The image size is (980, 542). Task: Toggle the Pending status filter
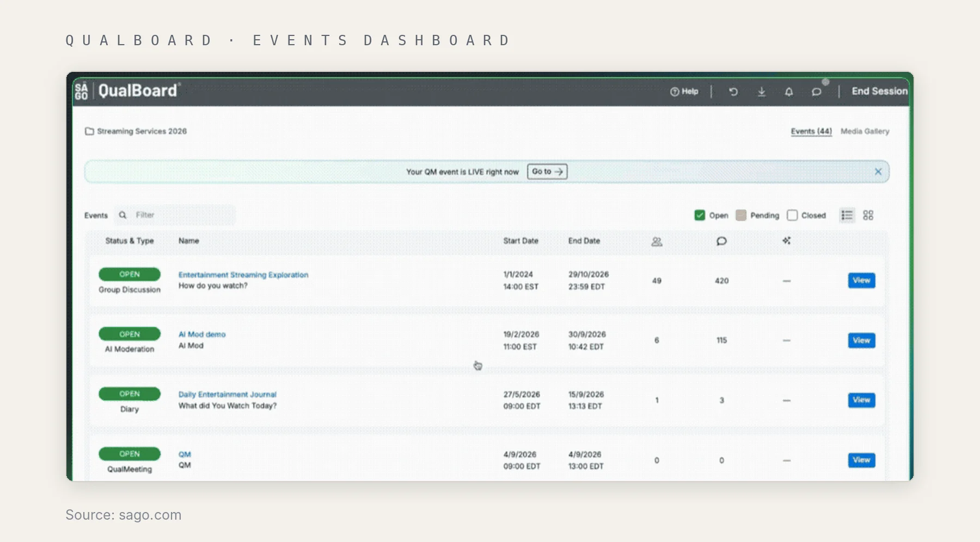point(741,215)
